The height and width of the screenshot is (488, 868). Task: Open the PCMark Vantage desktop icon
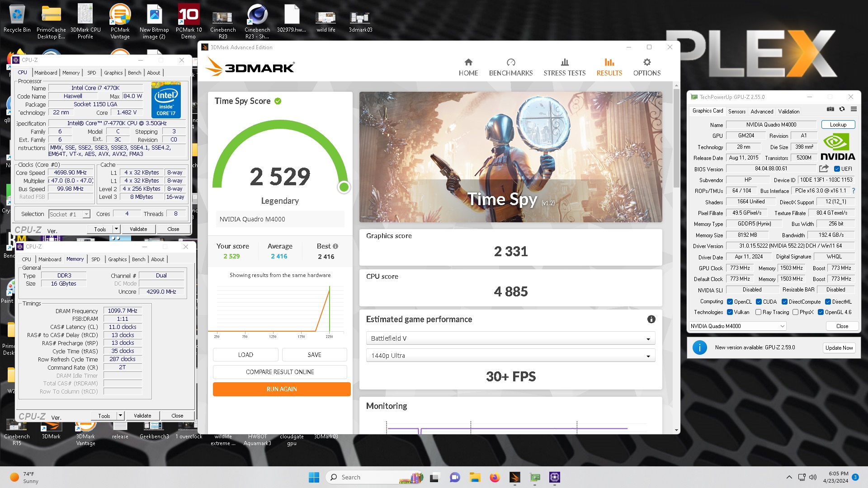[120, 22]
